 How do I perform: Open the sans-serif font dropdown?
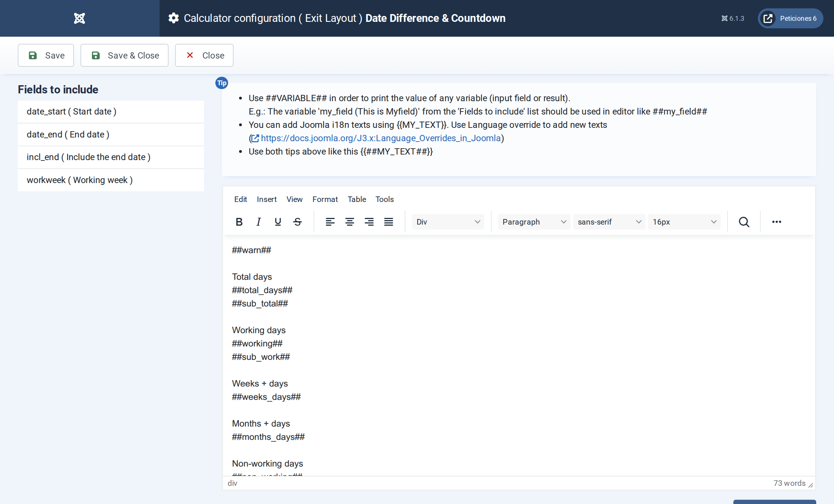point(609,222)
